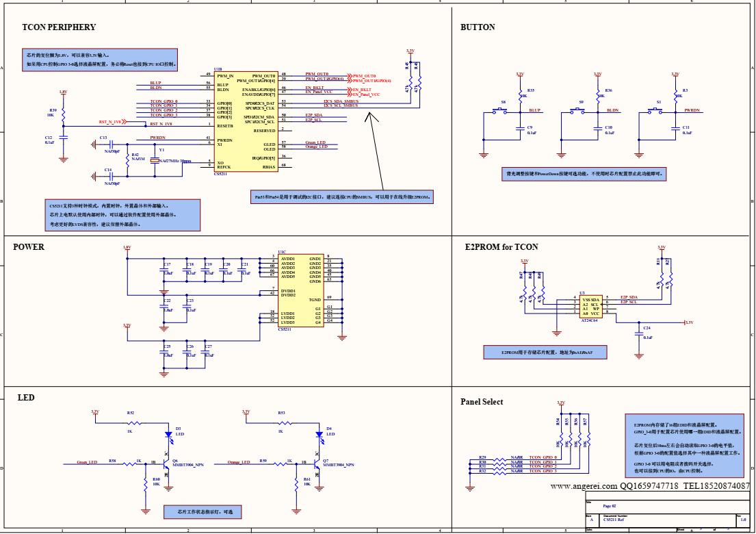The image size is (756, 534).
Task: Select the 'Panel Select' heading
Action: point(482,401)
